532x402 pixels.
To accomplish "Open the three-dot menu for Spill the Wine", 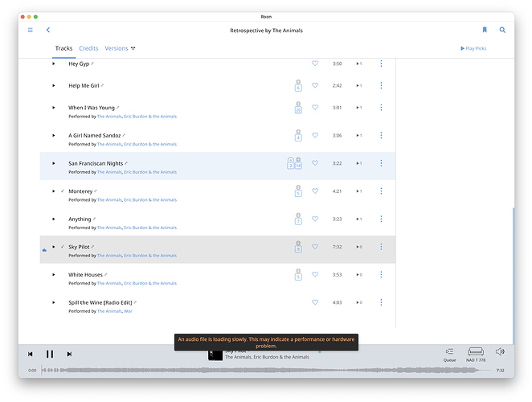I will (x=381, y=302).
